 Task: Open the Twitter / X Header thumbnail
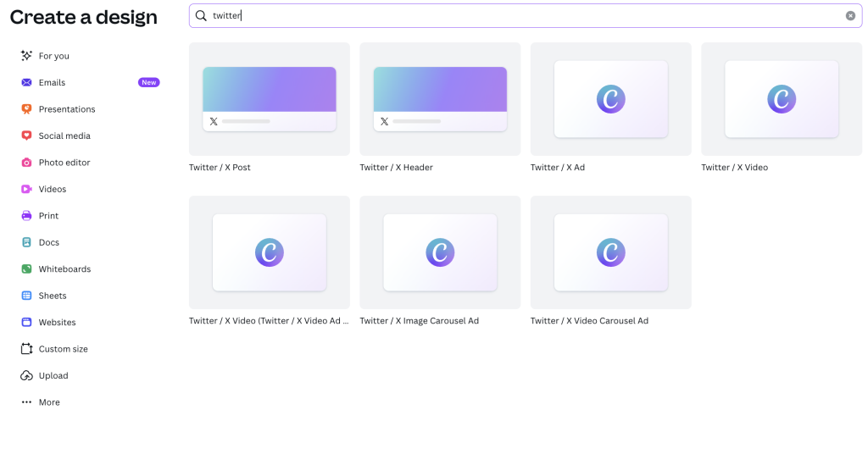coord(440,99)
